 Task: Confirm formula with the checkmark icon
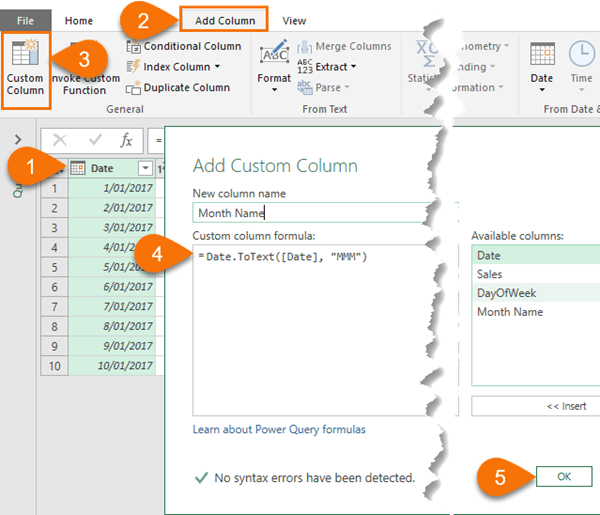click(95, 140)
